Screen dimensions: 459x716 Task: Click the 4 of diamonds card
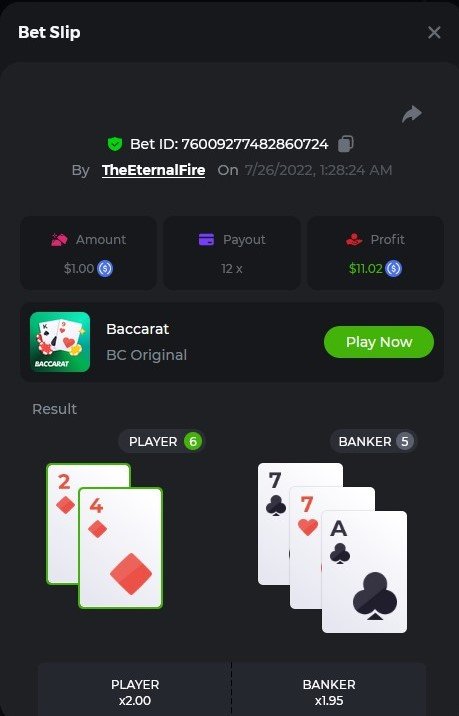pos(121,548)
